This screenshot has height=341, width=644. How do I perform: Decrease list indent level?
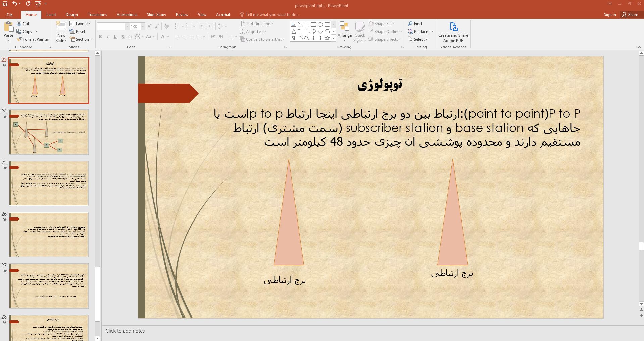[x=203, y=26]
